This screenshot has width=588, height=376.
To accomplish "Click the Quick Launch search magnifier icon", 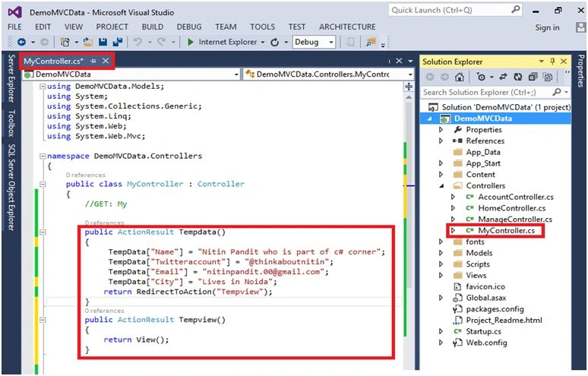I will click(x=516, y=9).
